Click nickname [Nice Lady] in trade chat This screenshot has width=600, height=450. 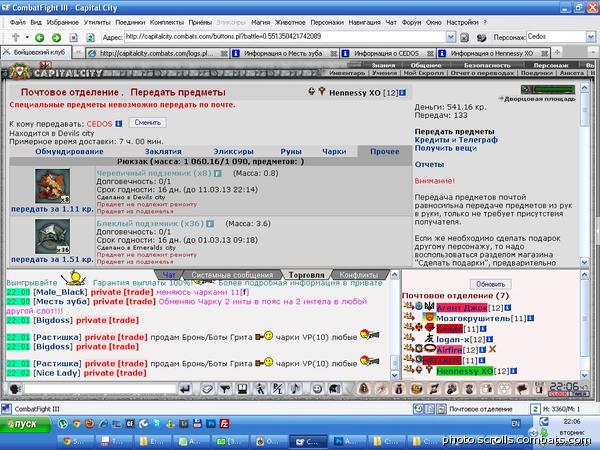pos(57,373)
